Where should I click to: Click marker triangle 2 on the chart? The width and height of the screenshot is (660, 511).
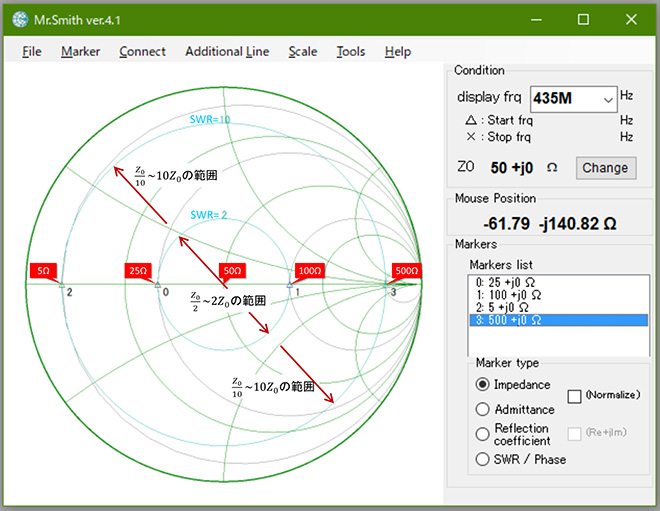coord(62,285)
